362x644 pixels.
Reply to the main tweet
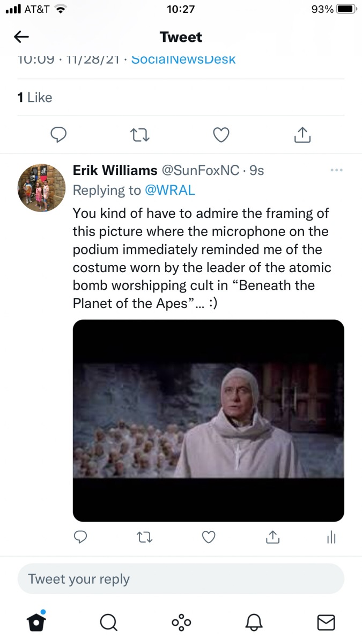(58, 135)
